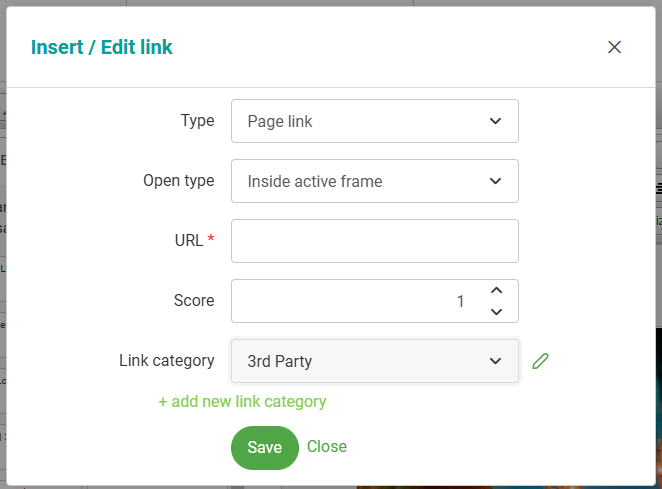Open the Type dropdown showing Page link
662x489 pixels.
pos(374,121)
